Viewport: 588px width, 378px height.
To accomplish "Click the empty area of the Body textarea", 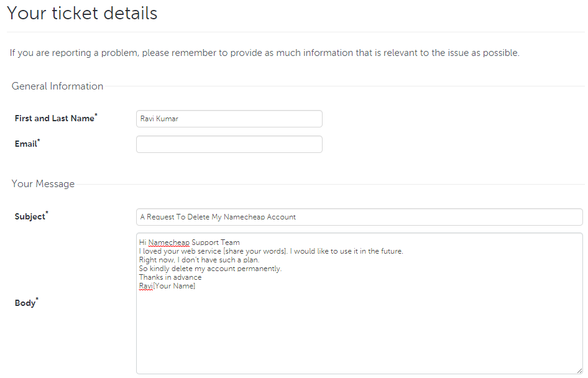I will pos(359,330).
